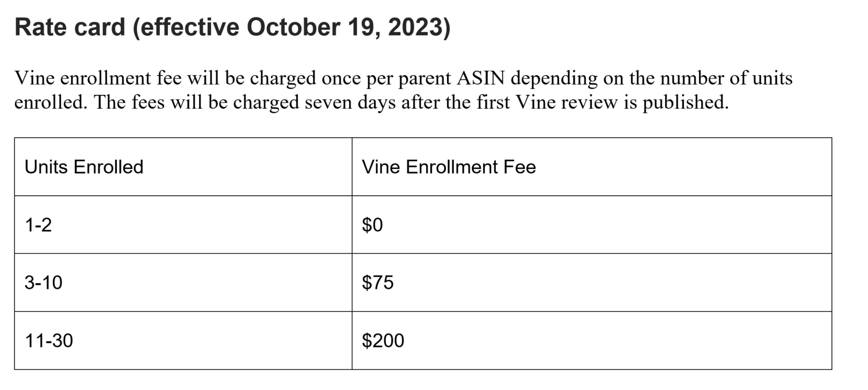The image size is (868, 390).
Task: Select the "11-30" units cell
Action: coord(49,341)
